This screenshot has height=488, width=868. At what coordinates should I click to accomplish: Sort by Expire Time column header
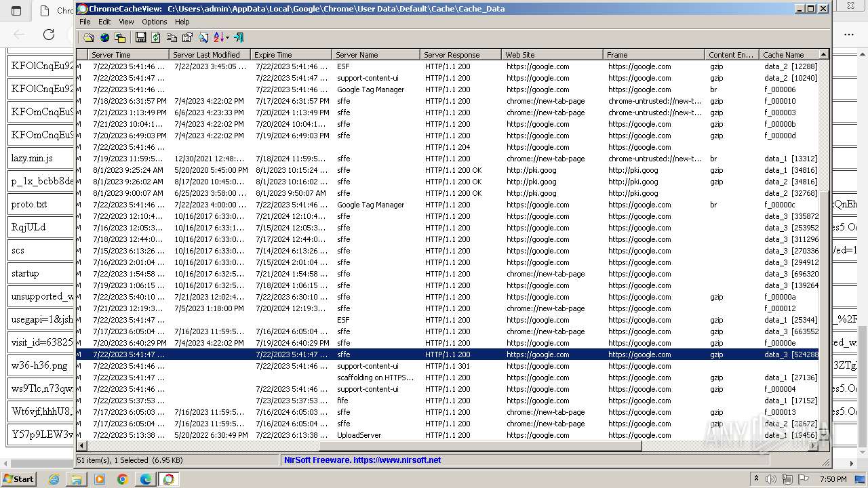click(291, 54)
